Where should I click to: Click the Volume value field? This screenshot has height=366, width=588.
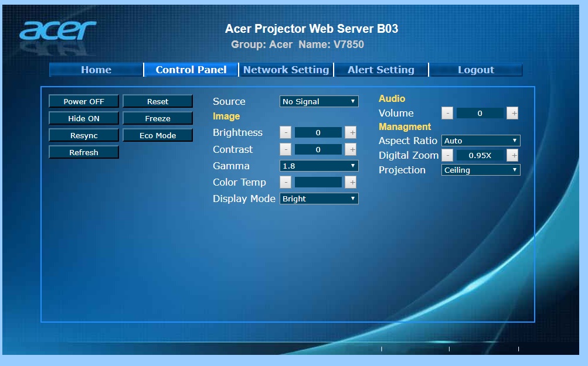click(x=480, y=113)
